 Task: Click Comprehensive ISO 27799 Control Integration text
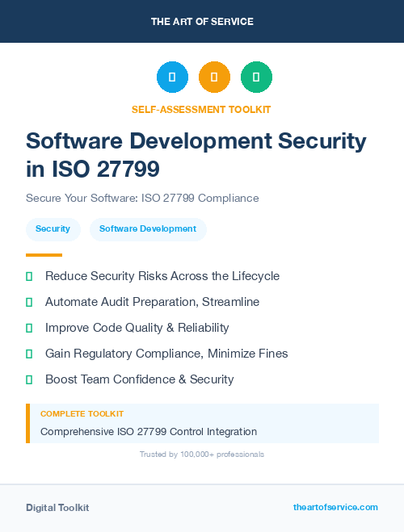[x=149, y=432]
